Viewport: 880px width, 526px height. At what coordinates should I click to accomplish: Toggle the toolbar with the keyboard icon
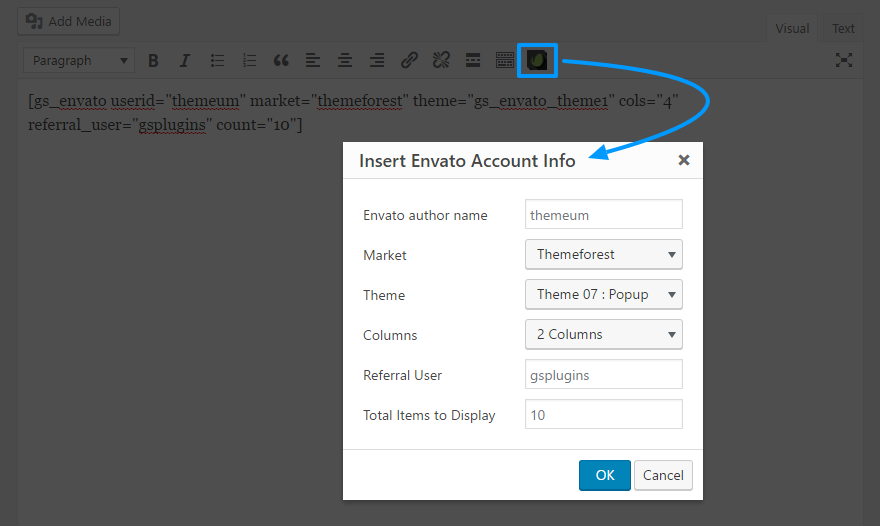click(505, 61)
